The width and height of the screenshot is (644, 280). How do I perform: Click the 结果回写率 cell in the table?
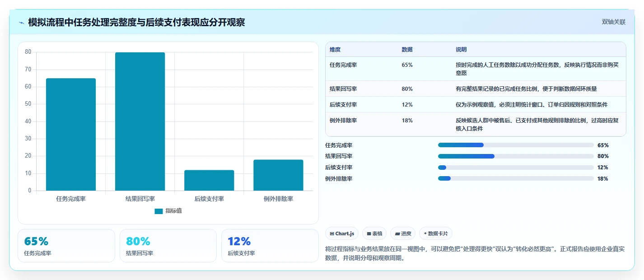(343, 89)
